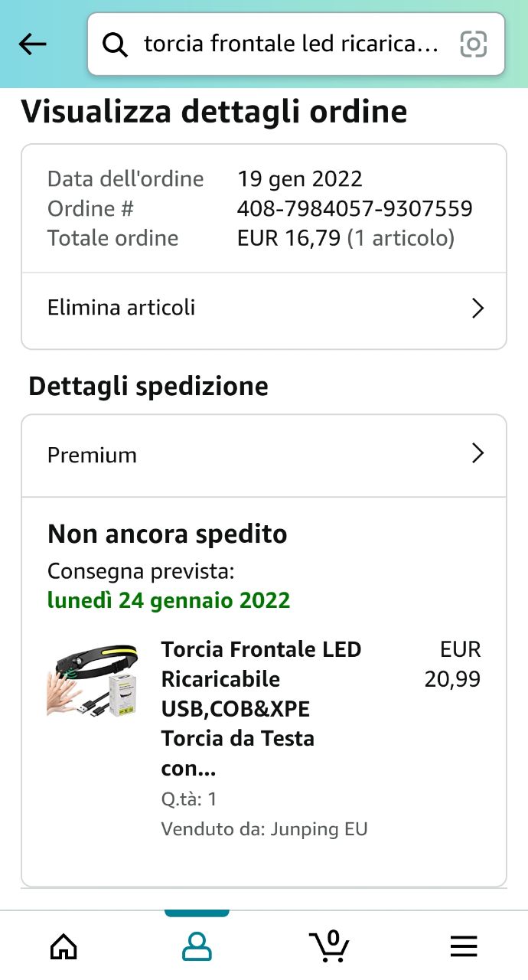Viewport: 528px width, 980px height.
Task: Tap the EUR 20,99 item price
Action: tap(452, 665)
